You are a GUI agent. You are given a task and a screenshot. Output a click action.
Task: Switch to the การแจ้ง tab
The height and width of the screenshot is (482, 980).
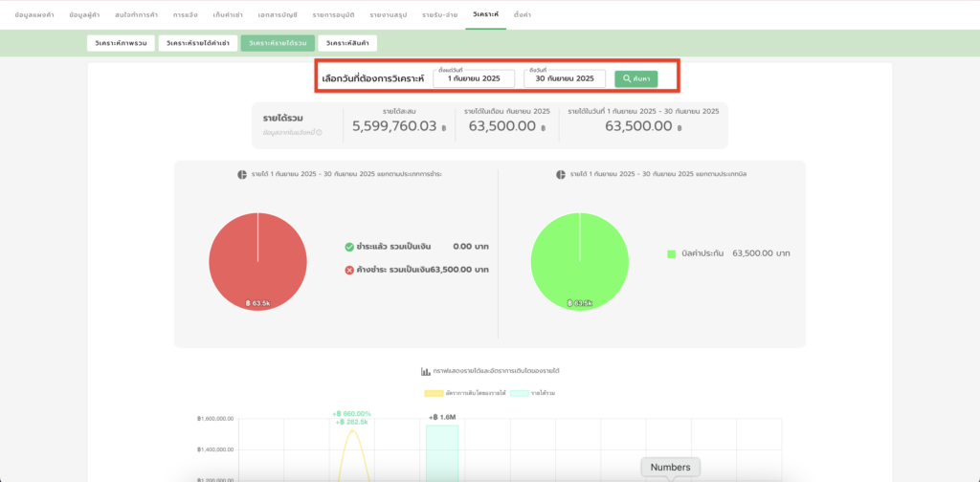coord(185,13)
